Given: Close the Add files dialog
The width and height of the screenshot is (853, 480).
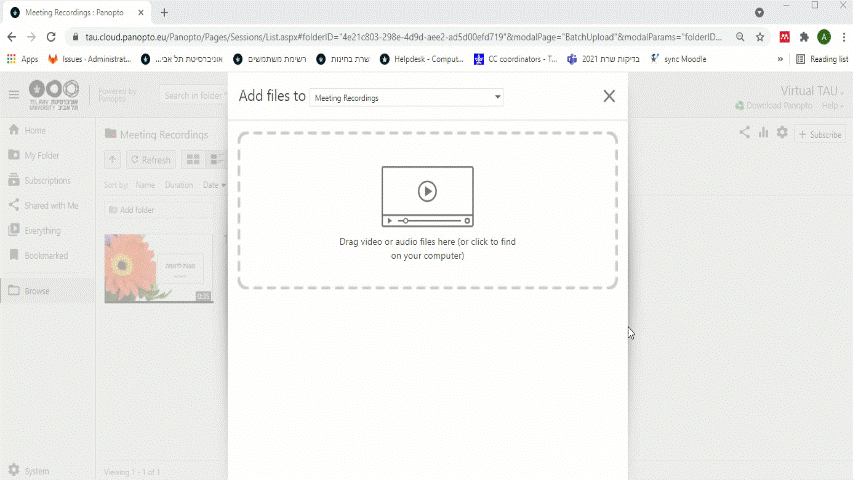Looking at the screenshot, I should (609, 96).
